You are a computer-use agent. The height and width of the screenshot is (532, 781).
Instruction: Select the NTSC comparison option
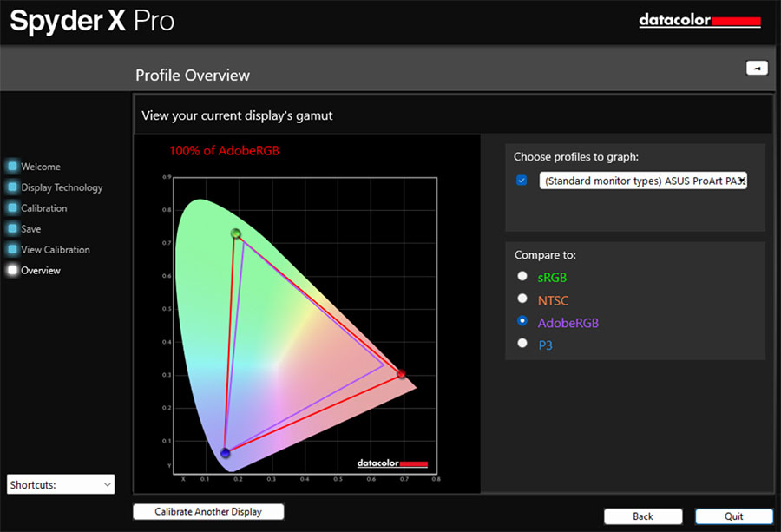522,298
